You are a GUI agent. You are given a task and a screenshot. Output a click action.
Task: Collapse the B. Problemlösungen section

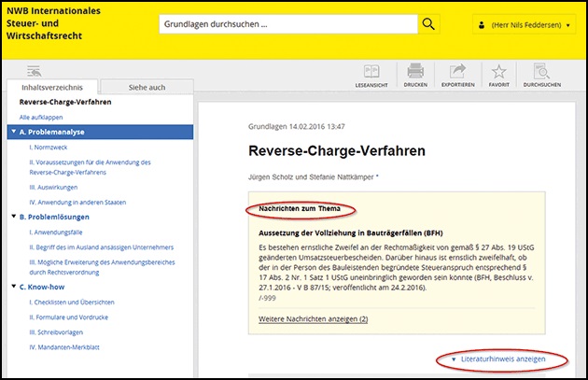[x=12, y=216]
